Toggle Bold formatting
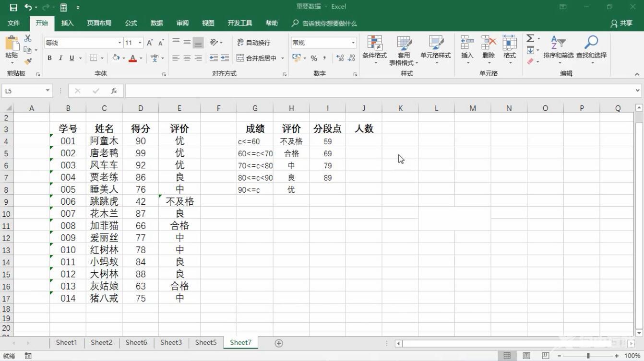 click(49, 58)
